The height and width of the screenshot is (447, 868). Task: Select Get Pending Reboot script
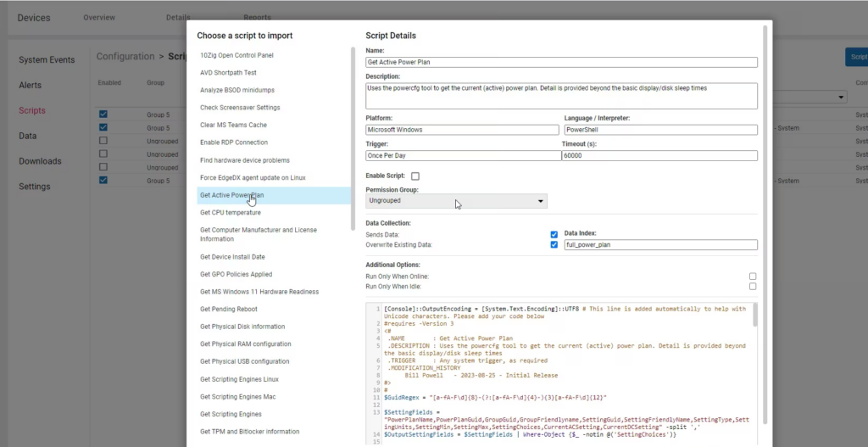(x=229, y=309)
